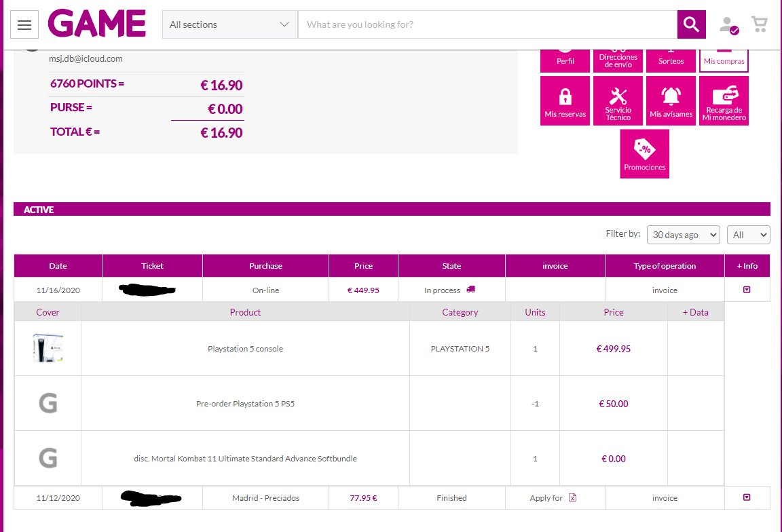Open Servicio Técnico tools tile

coord(618,100)
